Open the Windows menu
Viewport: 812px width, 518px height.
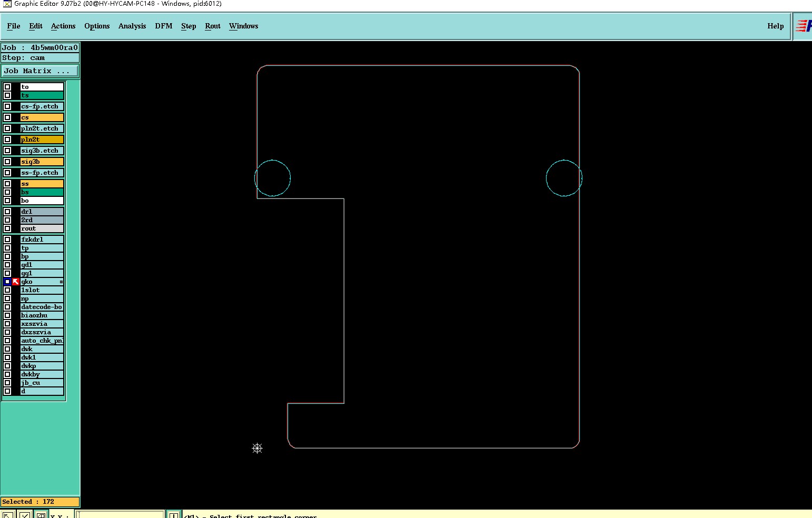pos(244,26)
